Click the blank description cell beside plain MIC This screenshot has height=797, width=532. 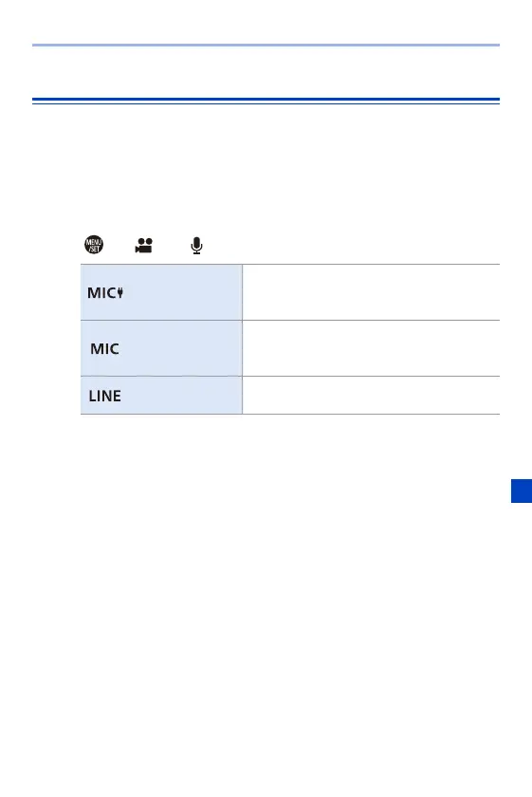pyautogui.click(x=371, y=349)
